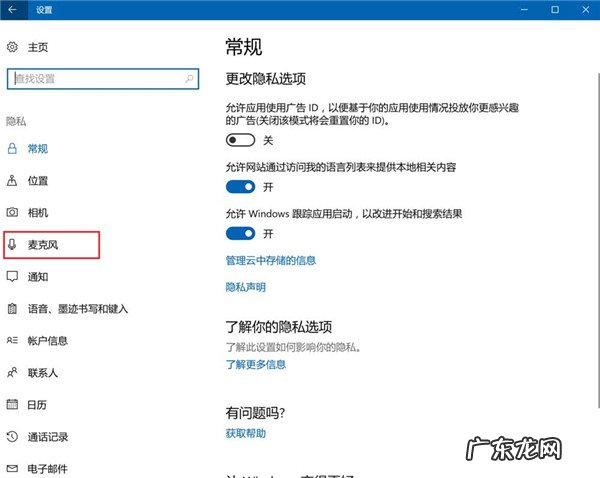The image size is (600, 478).
Task: Click the Home gear icon
Action: pyautogui.click(x=12, y=47)
